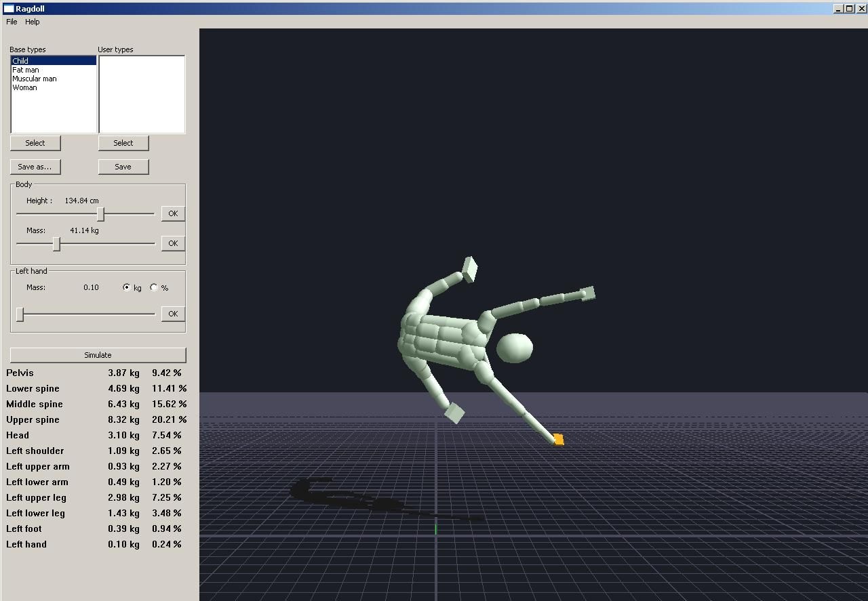The width and height of the screenshot is (868, 601).
Task: Click the highlighted orange hand on ragdoll
Action: coord(558,440)
